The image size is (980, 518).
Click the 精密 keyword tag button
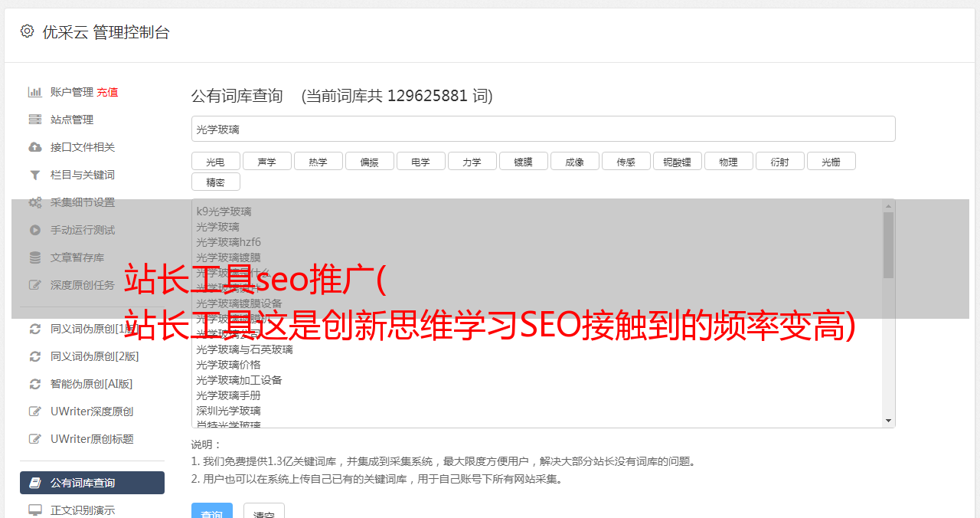pos(215,182)
